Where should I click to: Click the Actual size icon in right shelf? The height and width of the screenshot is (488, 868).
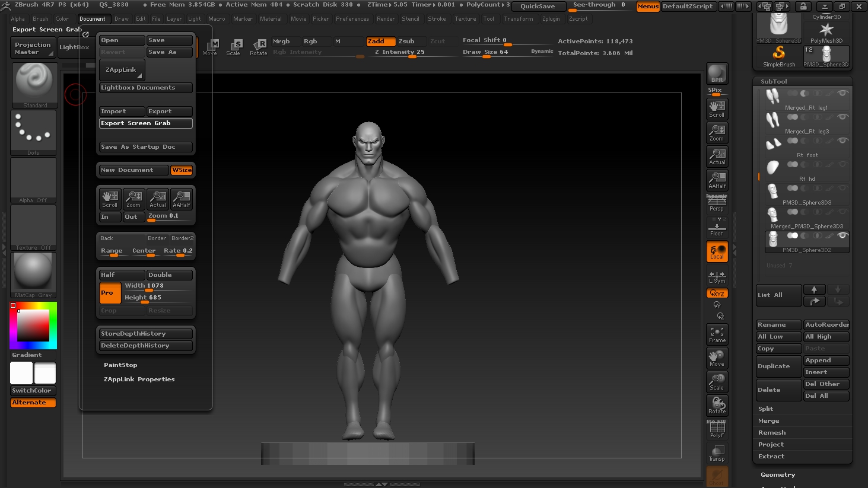tap(717, 157)
